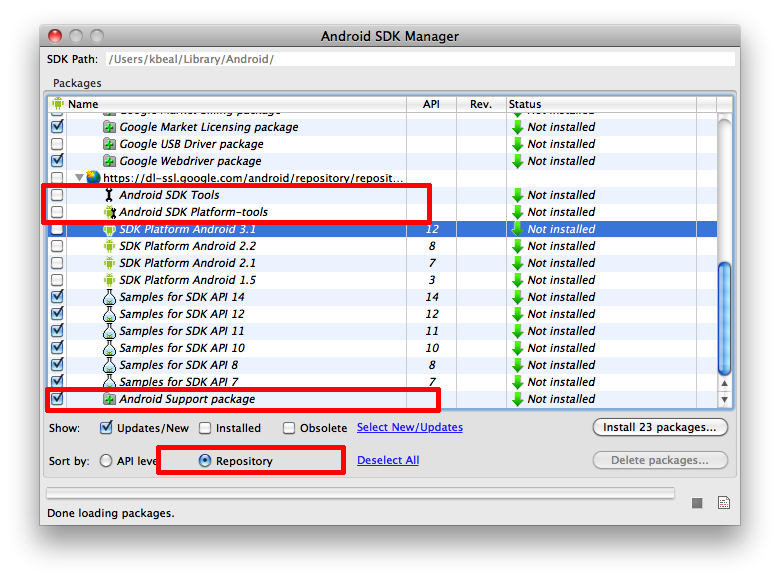Screen dimensions: 780x580
Task: Uncheck the Google Webdriver package checkbox
Action: 57,160
